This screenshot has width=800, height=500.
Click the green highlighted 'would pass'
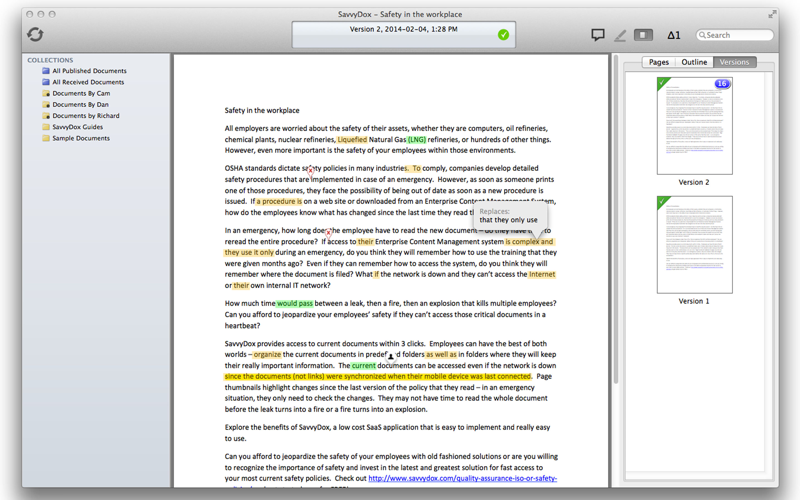[x=295, y=303]
